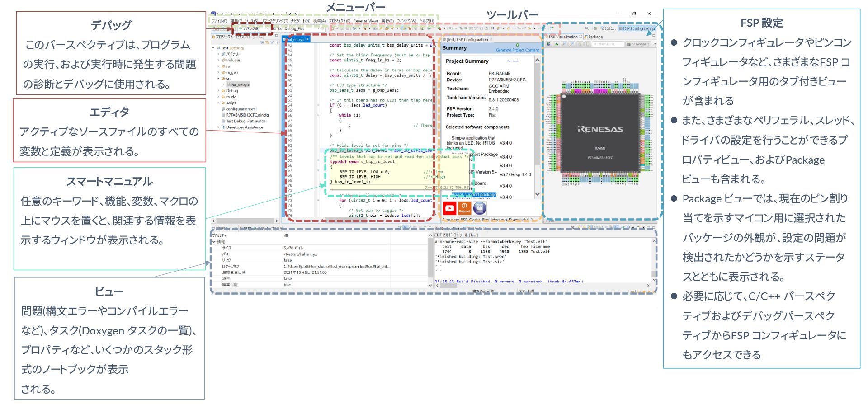Click the Generate Project Content link
868x404 pixels.
tap(518, 50)
